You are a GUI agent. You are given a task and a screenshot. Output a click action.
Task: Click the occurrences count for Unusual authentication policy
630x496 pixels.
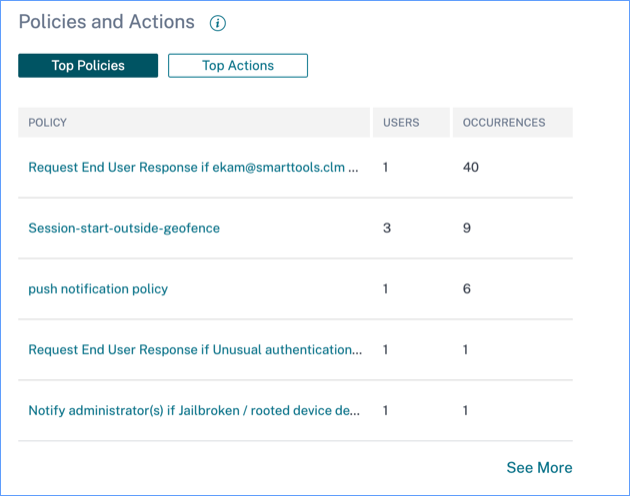466,350
